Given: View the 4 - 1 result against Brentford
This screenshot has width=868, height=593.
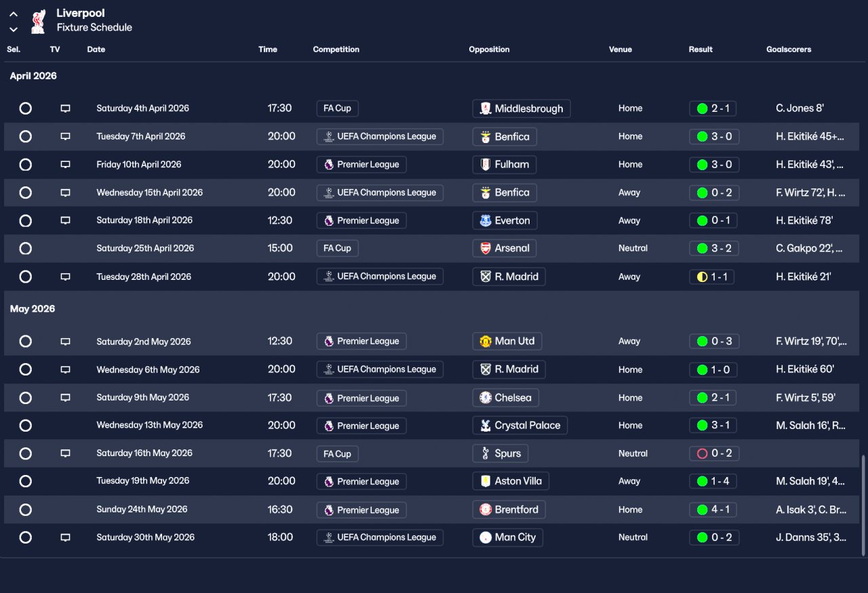Looking at the screenshot, I should point(713,510).
